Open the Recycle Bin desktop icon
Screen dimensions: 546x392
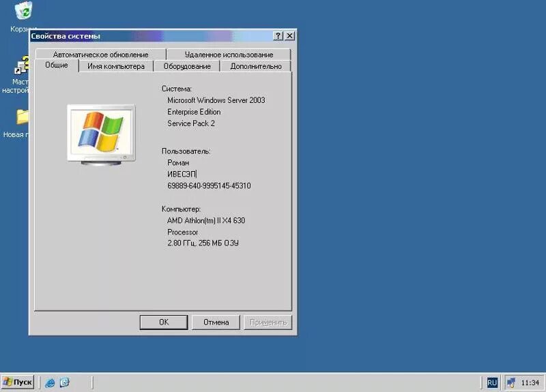[x=24, y=10]
